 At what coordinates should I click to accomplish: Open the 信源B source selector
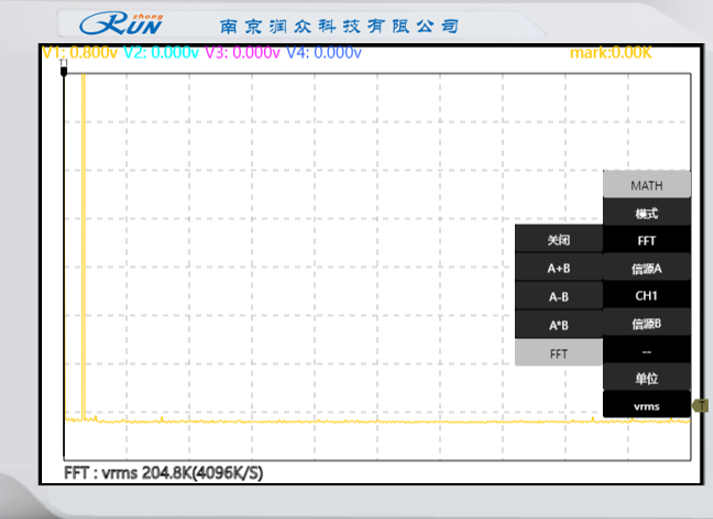pyautogui.click(x=646, y=323)
